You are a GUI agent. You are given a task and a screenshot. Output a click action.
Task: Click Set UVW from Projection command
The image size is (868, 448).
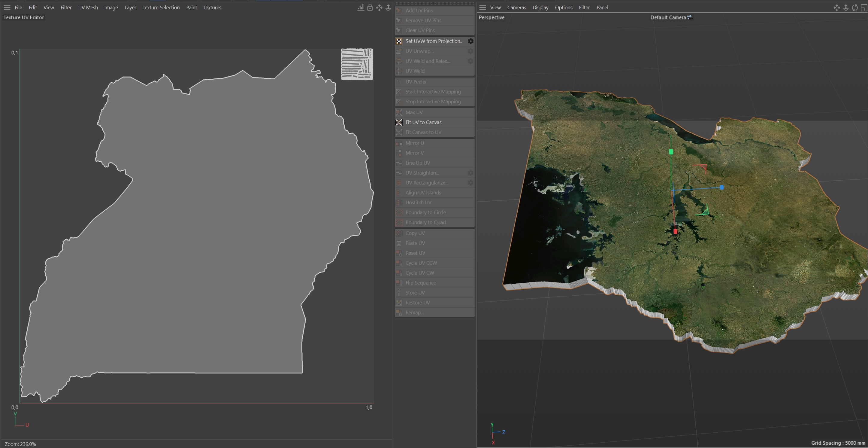click(x=434, y=41)
